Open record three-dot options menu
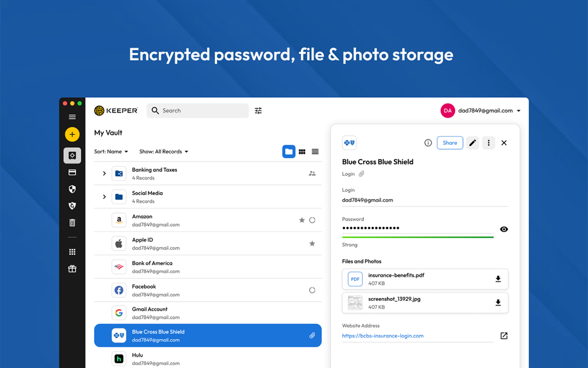Viewport: 588px width, 368px height. coord(488,142)
